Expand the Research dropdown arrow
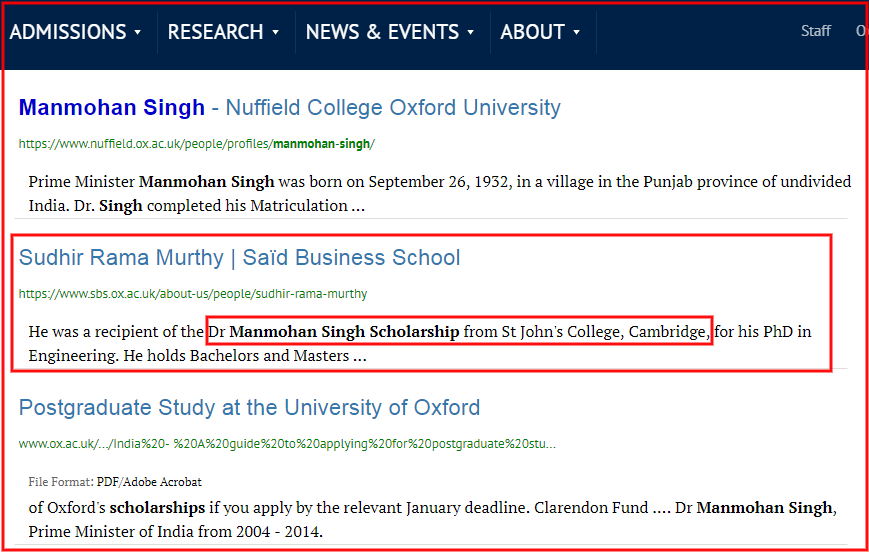Viewport: 869px width, 553px height. click(275, 33)
